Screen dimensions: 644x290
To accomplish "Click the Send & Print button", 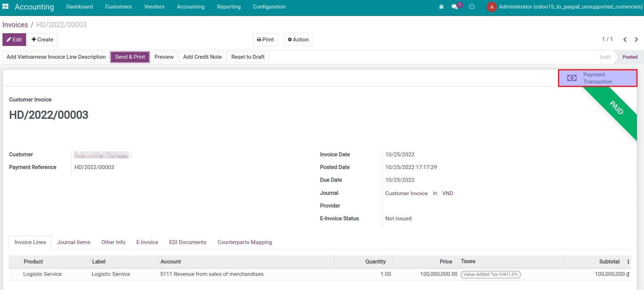I will point(130,57).
